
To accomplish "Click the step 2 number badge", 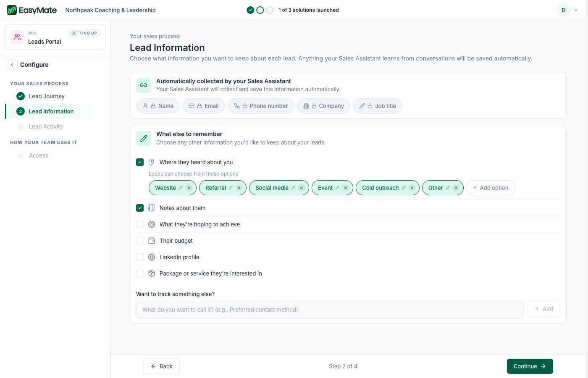I will click(x=21, y=111).
